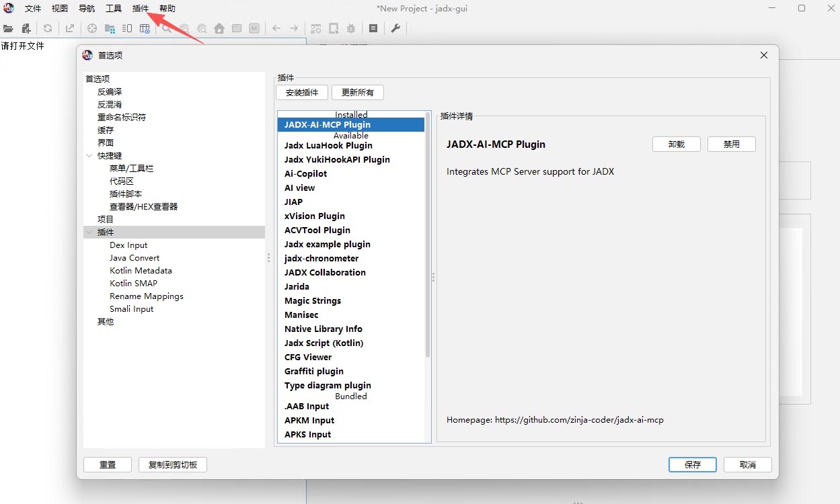Collapse the 插件 tree node arrow
The height and width of the screenshot is (504, 840).
[89, 232]
